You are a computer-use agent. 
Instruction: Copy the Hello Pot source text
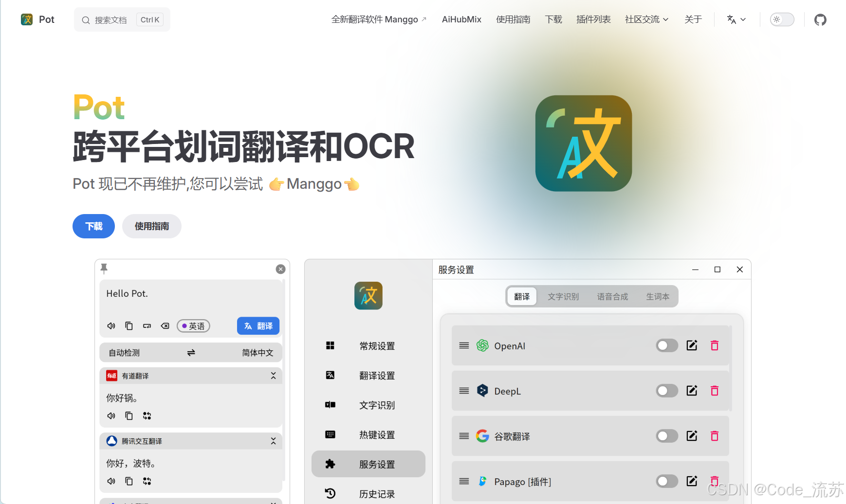point(129,326)
